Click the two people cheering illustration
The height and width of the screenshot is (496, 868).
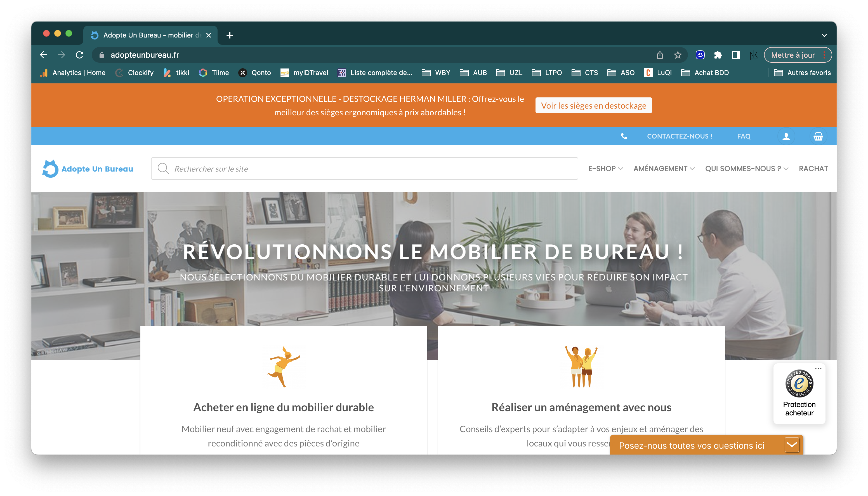pyautogui.click(x=581, y=367)
